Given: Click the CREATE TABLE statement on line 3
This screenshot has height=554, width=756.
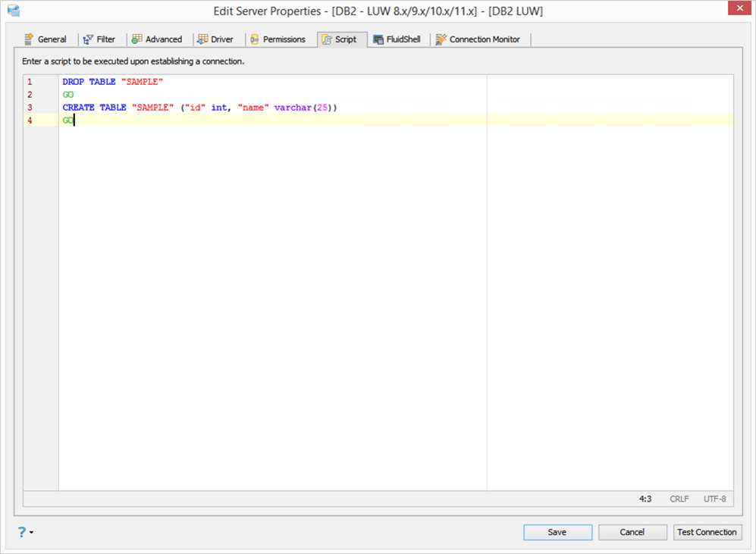Looking at the screenshot, I should 199,108.
